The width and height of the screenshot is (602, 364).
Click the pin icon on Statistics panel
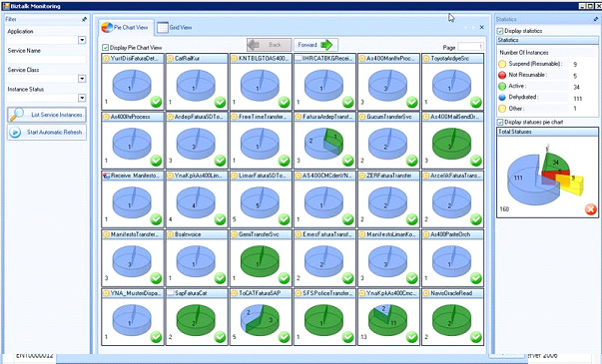[x=596, y=19]
